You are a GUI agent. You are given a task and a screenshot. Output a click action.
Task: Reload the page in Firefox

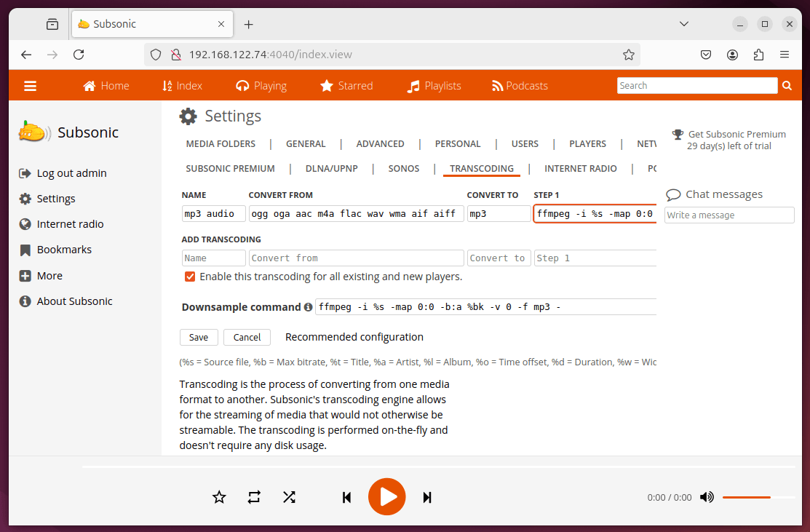79,55
